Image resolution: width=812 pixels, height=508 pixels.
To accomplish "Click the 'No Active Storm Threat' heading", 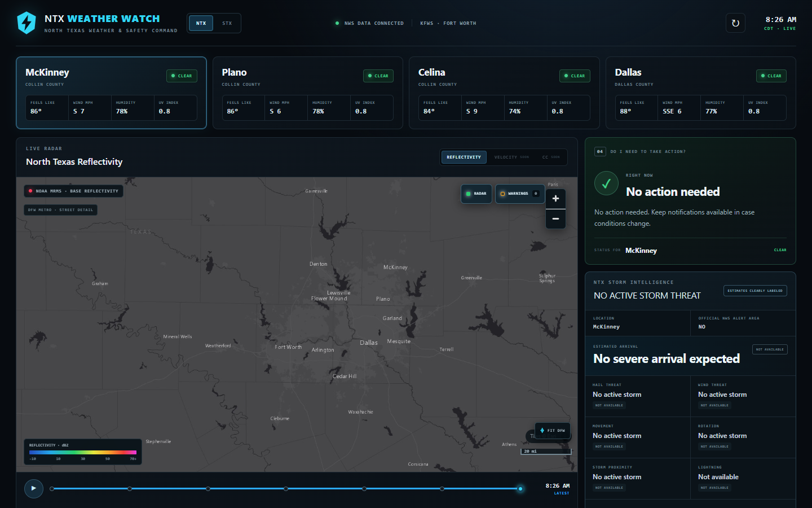I will point(647,296).
